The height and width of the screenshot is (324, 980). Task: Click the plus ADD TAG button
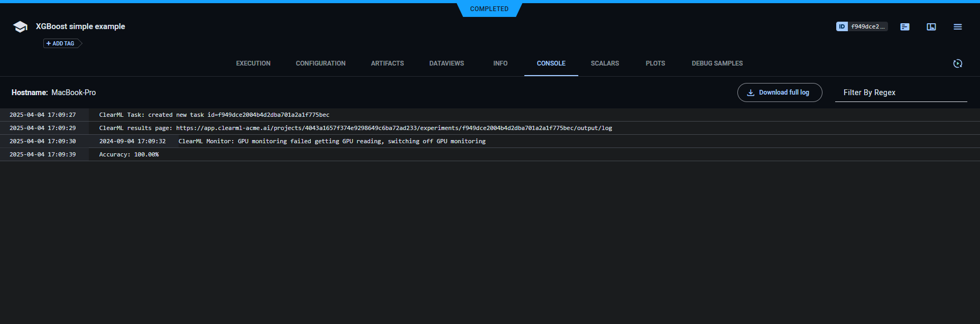[60, 43]
